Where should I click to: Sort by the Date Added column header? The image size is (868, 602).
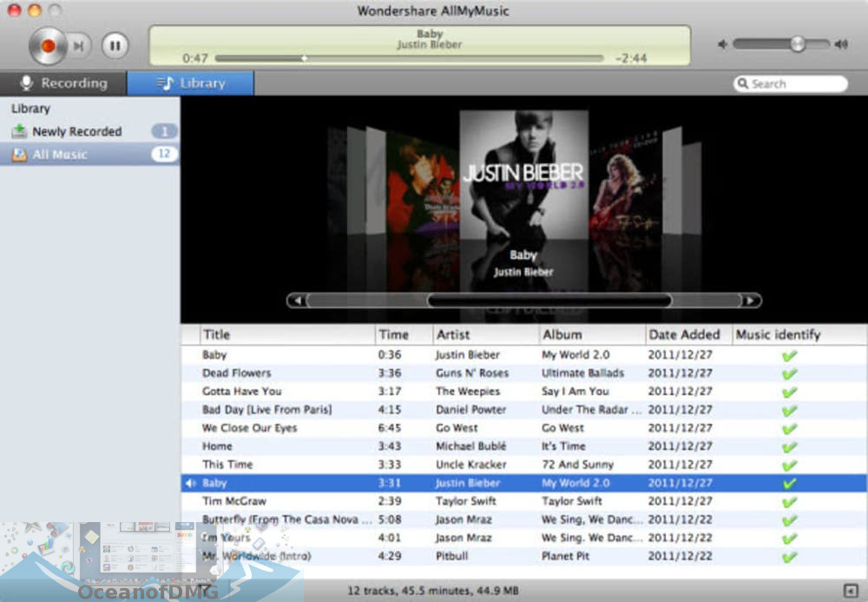pos(688,334)
